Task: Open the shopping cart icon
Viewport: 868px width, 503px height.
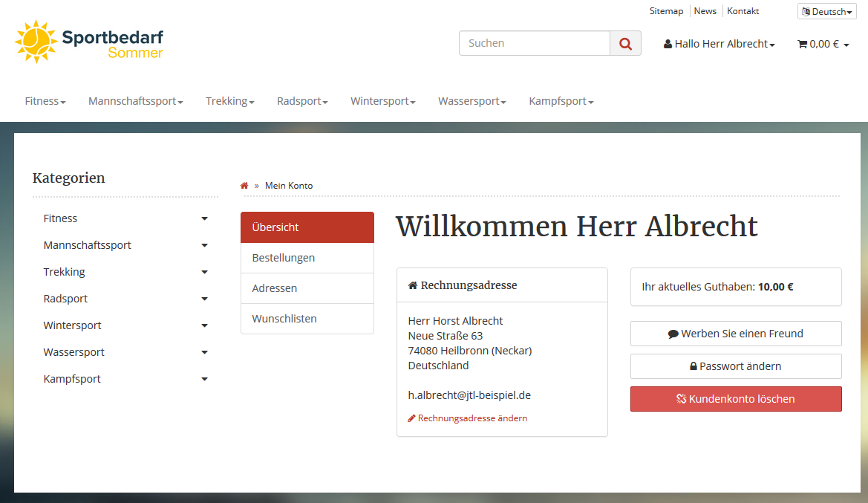Action: tap(802, 44)
